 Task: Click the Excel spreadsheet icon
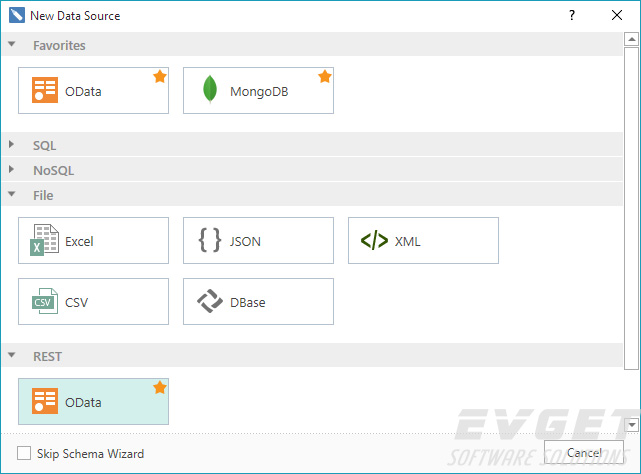(x=45, y=240)
